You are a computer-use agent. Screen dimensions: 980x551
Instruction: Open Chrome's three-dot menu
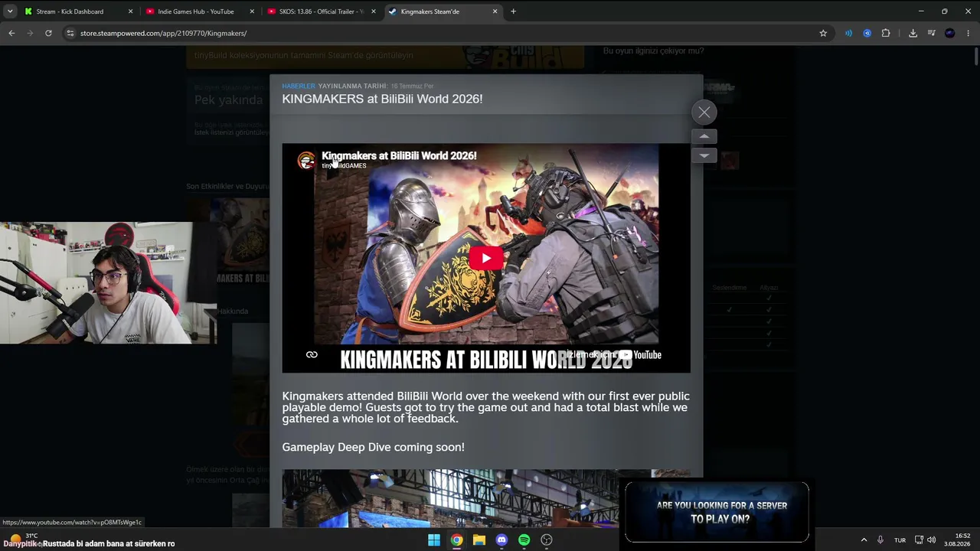(969, 33)
